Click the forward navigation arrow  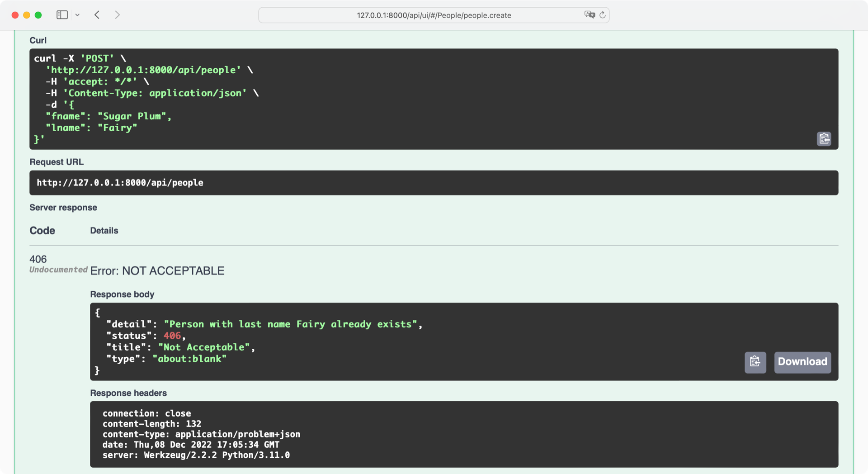(117, 14)
